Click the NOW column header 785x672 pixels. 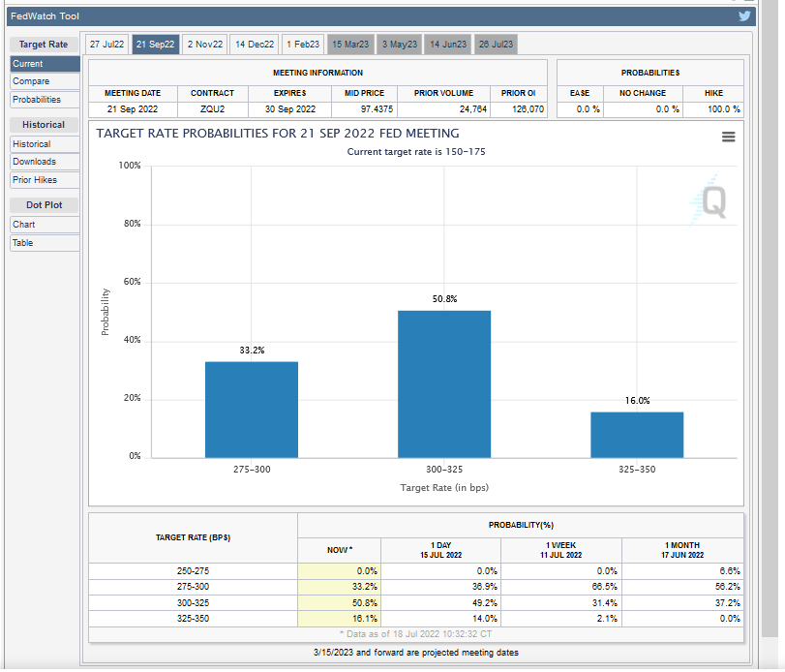pyautogui.click(x=340, y=550)
